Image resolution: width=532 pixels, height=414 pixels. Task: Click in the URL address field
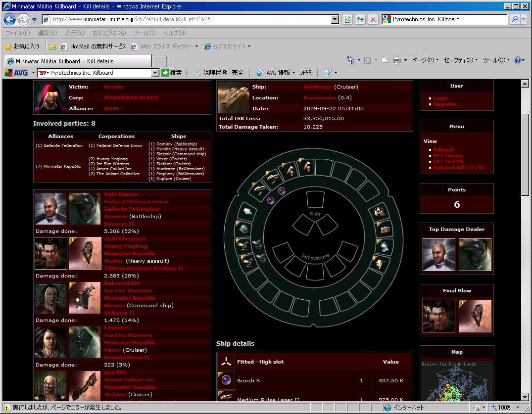(190, 19)
